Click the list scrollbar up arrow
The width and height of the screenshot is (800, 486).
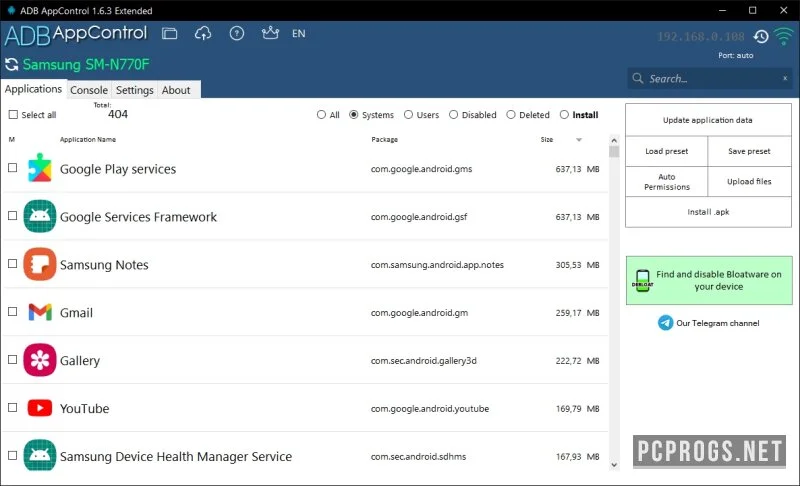pos(614,140)
